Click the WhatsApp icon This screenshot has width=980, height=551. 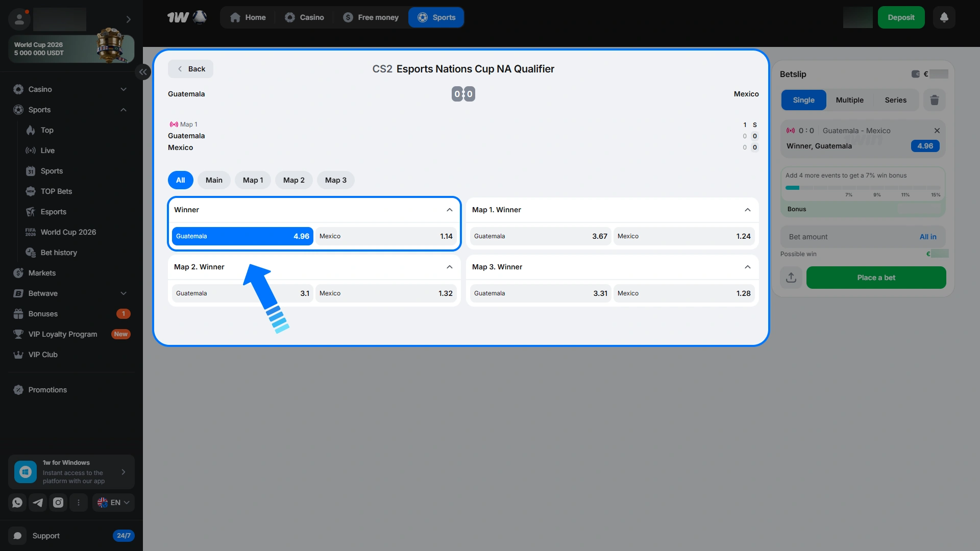pos(17,503)
